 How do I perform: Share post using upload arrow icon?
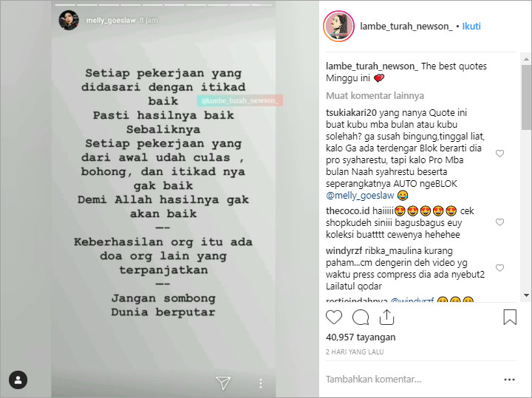[386, 317]
